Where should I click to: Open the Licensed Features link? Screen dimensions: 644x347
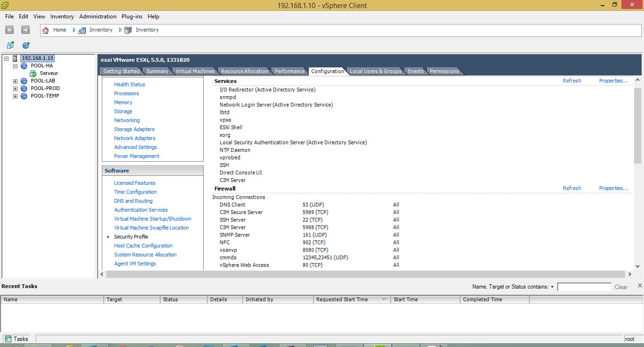click(x=134, y=183)
